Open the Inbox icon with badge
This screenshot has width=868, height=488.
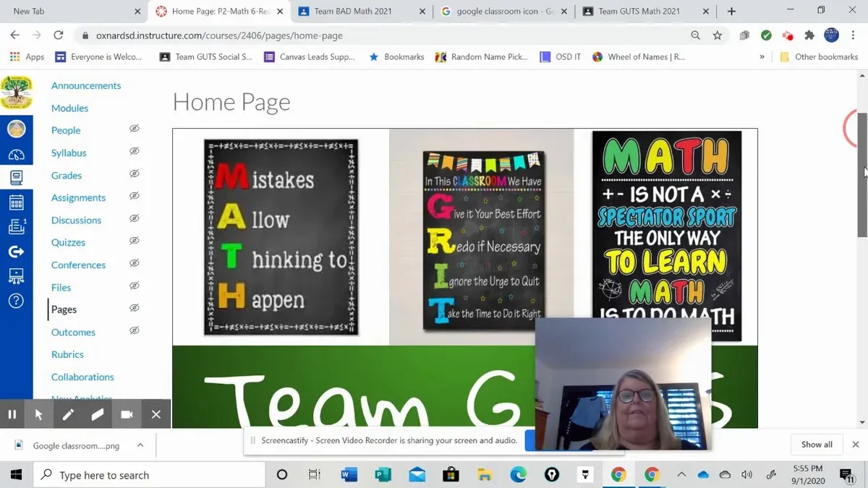coord(16,227)
